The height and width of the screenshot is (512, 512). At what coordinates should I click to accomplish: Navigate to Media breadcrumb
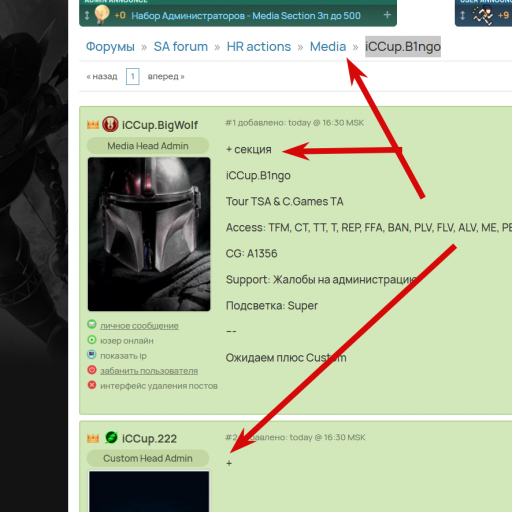coord(328,47)
